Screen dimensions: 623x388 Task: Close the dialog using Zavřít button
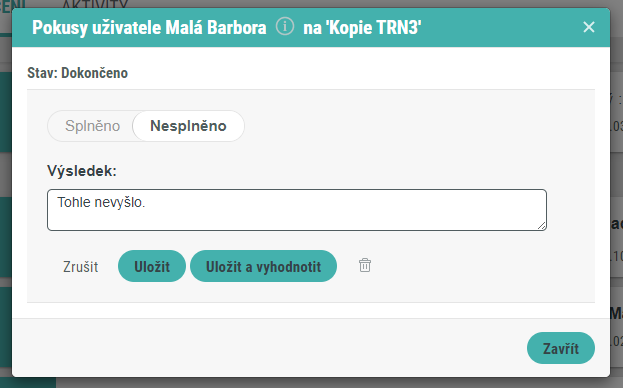click(561, 348)
